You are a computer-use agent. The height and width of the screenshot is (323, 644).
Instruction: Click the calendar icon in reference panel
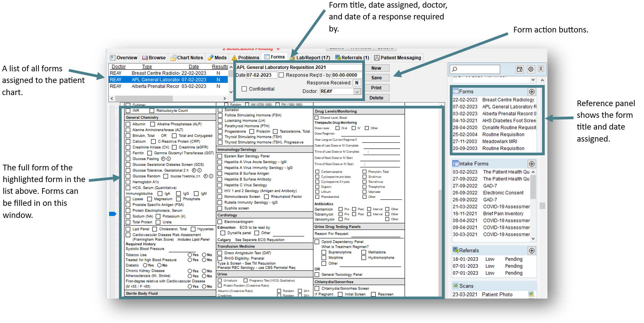coord(519,69)
